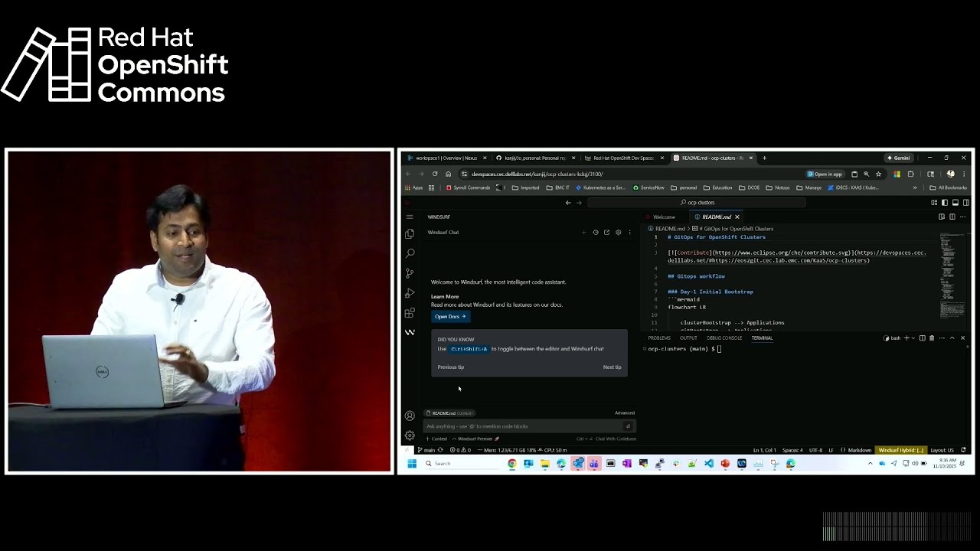The width and height of the screenshot is (980, 551).
Task: Show the Next tip
Action: pos(612,367)
